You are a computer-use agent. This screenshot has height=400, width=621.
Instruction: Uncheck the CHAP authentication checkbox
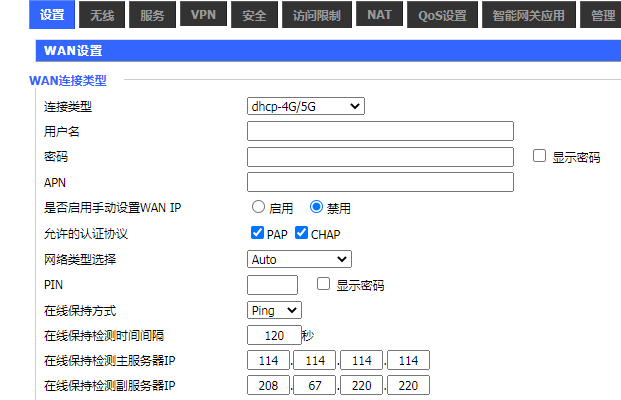point(301,232)
